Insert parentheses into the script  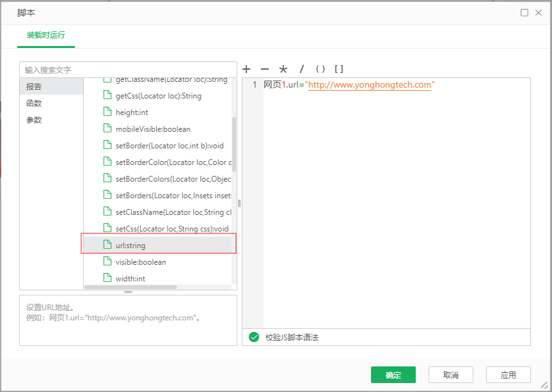(320, 69)
